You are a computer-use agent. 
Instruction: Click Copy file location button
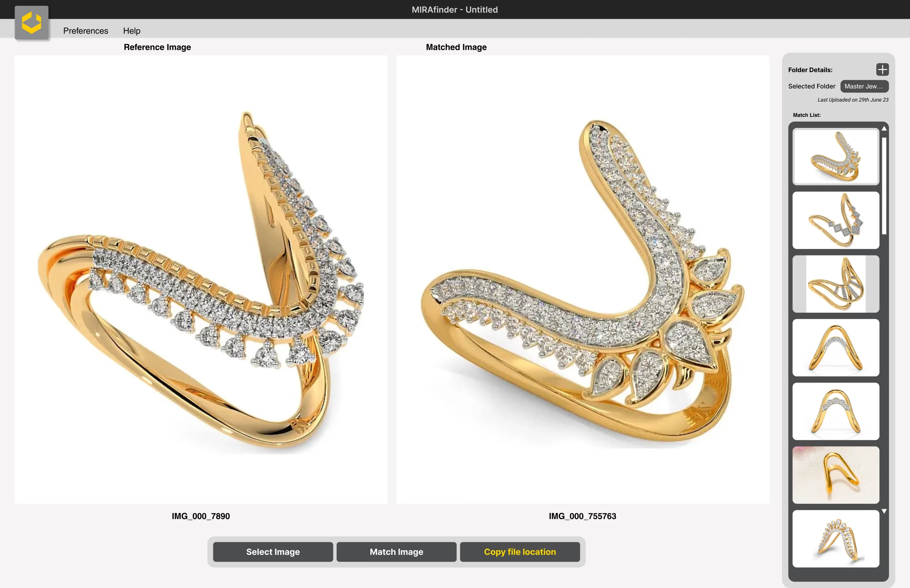pos(520,552)
